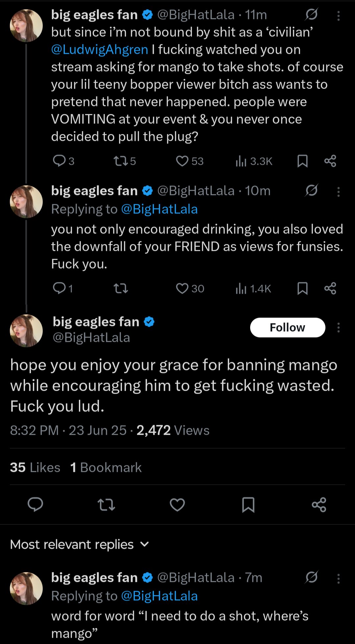Follow big eagles fan account
The image size is (355, 644).
pos(288,327)
